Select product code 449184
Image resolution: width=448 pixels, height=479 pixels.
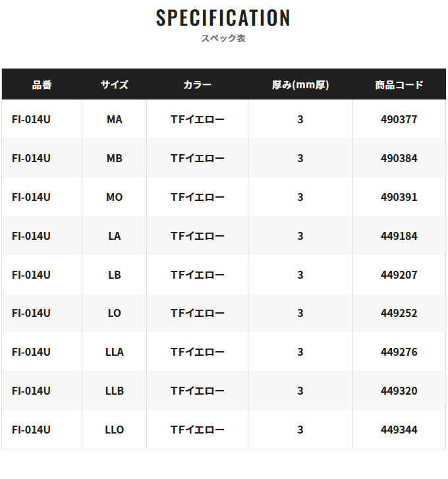point(399,235)
